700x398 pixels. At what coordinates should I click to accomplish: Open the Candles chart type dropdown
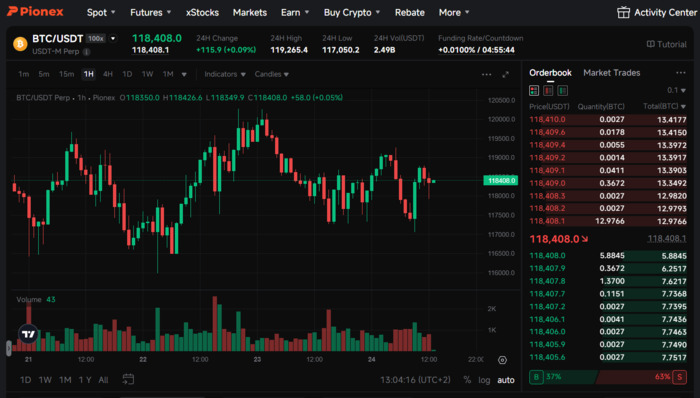pos(271,74)
